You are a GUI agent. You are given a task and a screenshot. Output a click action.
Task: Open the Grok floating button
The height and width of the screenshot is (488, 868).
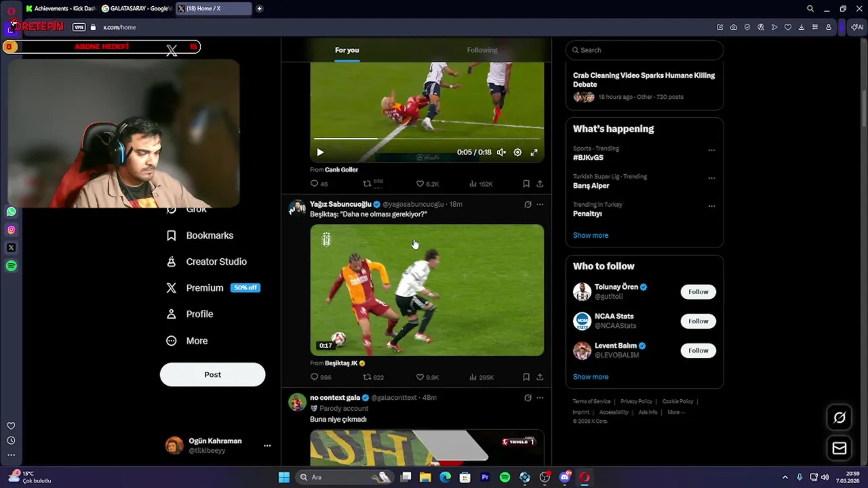(840, 418)
